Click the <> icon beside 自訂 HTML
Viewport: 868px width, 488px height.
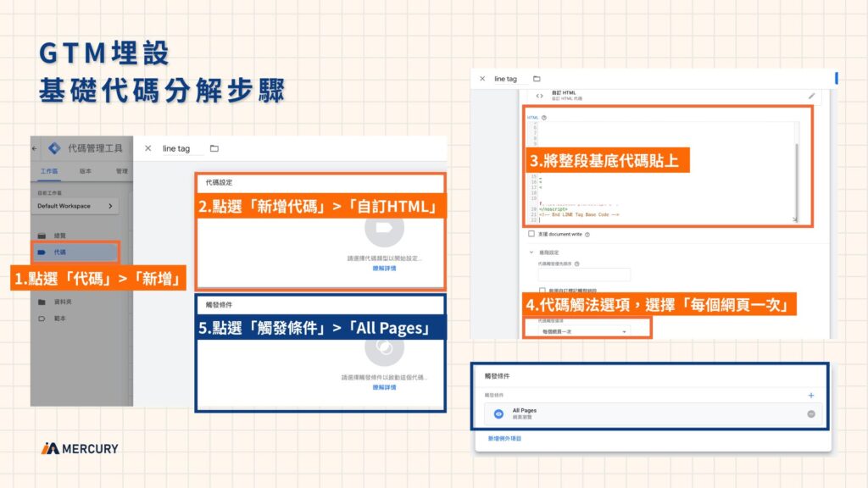coord(538,95)
